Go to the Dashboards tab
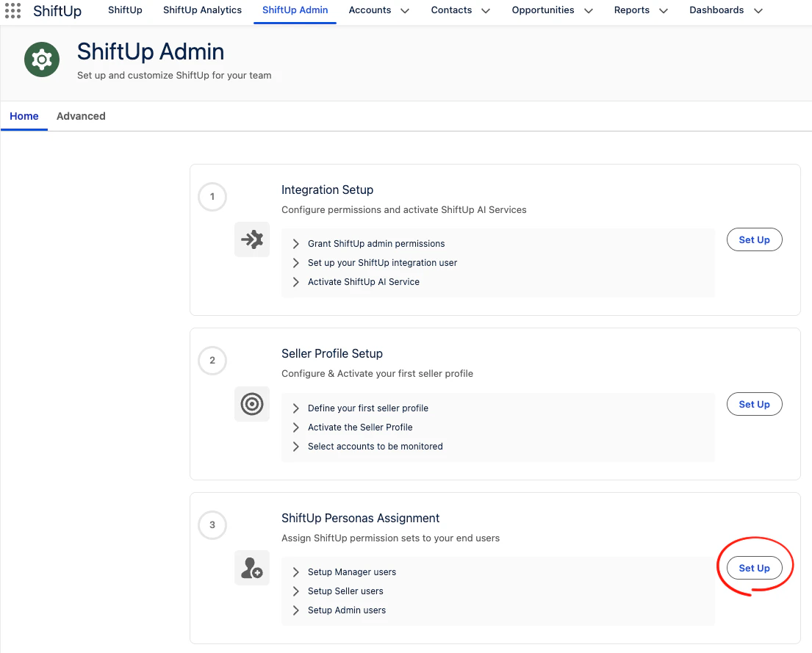The width and height of the screenshot is (812, 653). click(716, 10)
